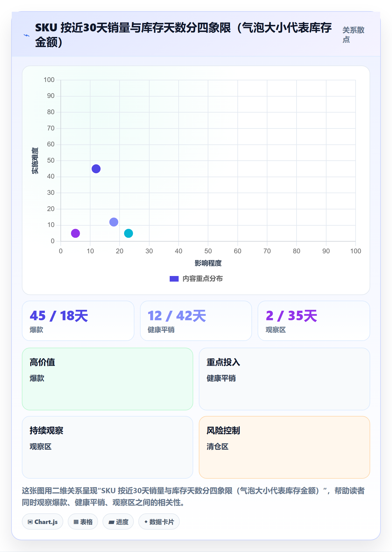The width and height of the screenshot is (392, 552).
Task: Click the cyan bubble on scatter chart
Action: [129, 233]
